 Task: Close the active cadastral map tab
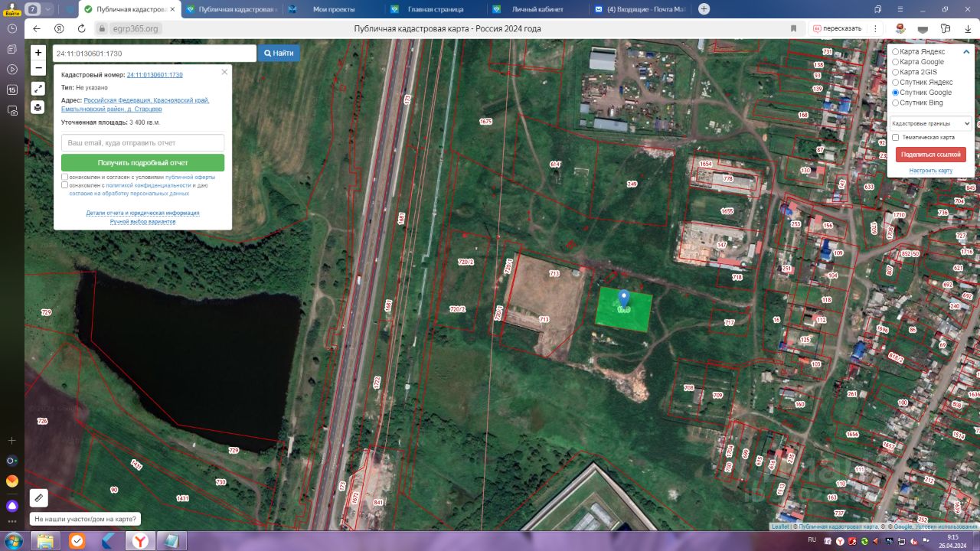(171, 9)
